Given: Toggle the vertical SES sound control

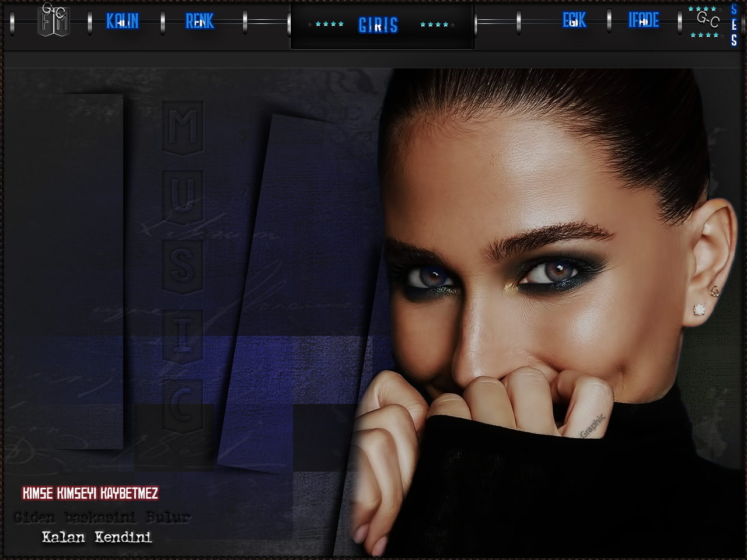Looking at the screenshot, I should [x=734, y=25].
